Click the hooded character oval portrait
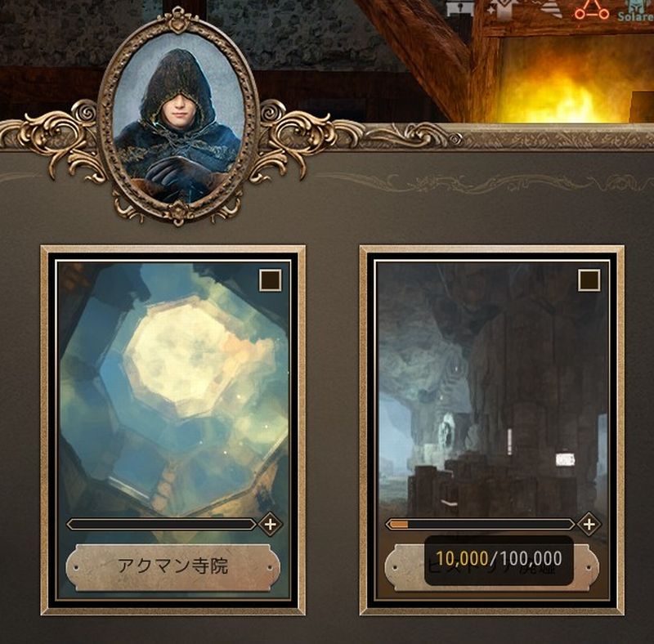654x644 pixels. tap(178, 121)
